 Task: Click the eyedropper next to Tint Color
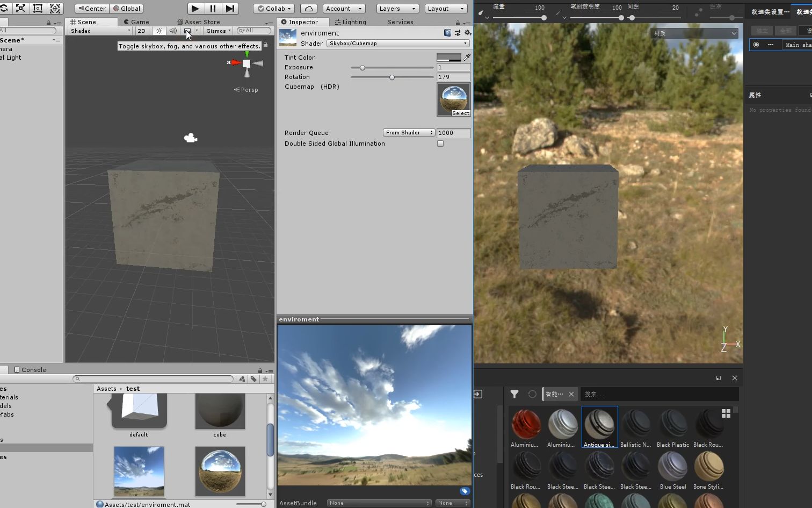coord(467,57)
